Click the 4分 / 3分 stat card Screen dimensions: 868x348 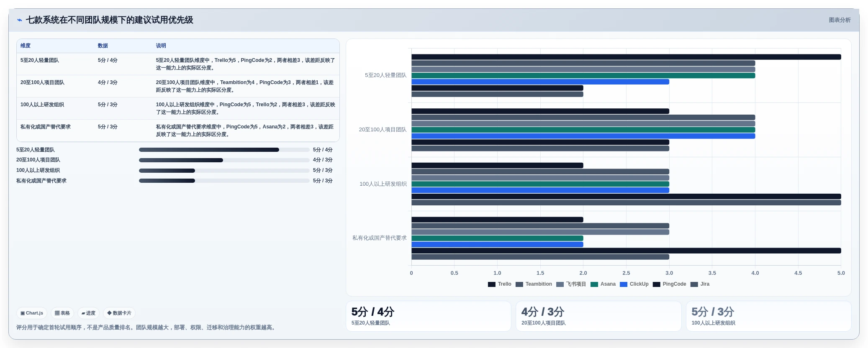[598, 316]
